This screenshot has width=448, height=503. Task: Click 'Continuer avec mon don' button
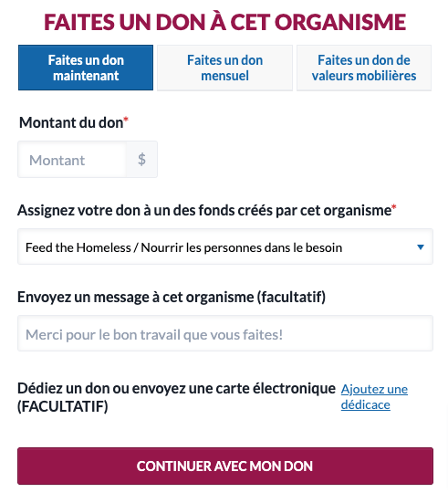pyautogui.click(x=225, y=466)
